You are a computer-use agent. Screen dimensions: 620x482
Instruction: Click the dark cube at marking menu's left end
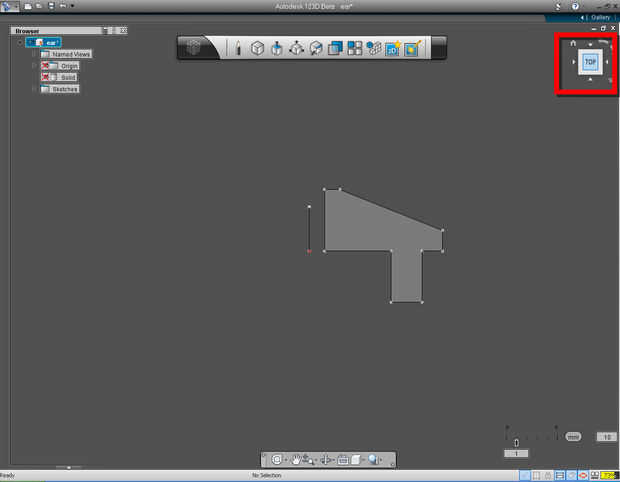coord(193,48)
